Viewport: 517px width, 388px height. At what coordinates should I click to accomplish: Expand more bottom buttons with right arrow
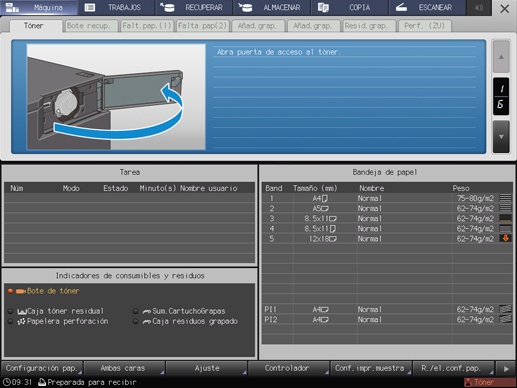pyautogui.click(x=506, y=369)
